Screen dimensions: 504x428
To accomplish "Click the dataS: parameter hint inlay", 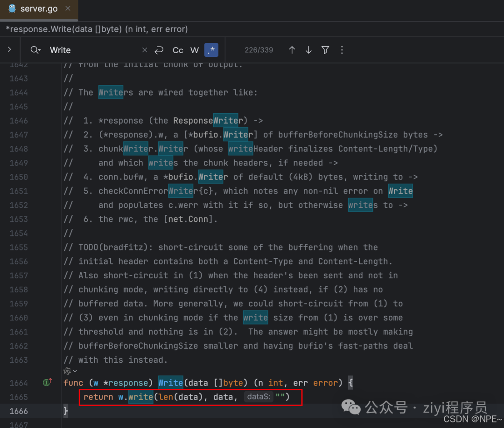I will (x=259, y=397).
